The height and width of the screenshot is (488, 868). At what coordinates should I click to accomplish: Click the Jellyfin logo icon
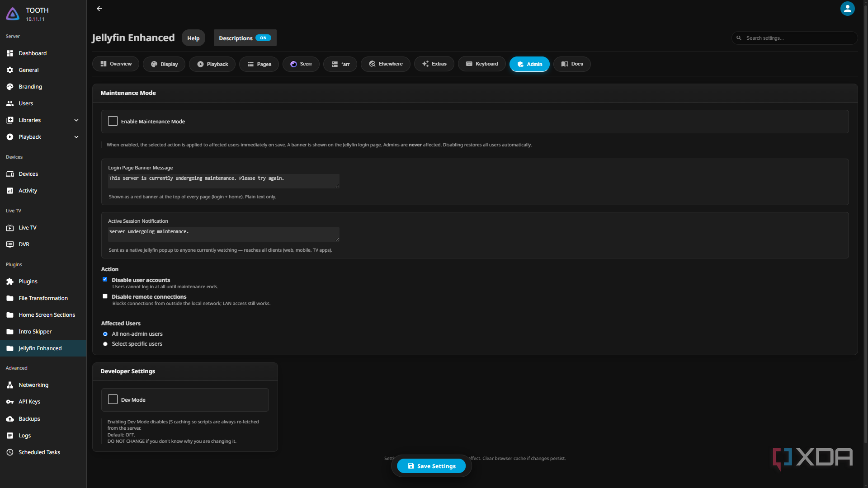[13, 14]
